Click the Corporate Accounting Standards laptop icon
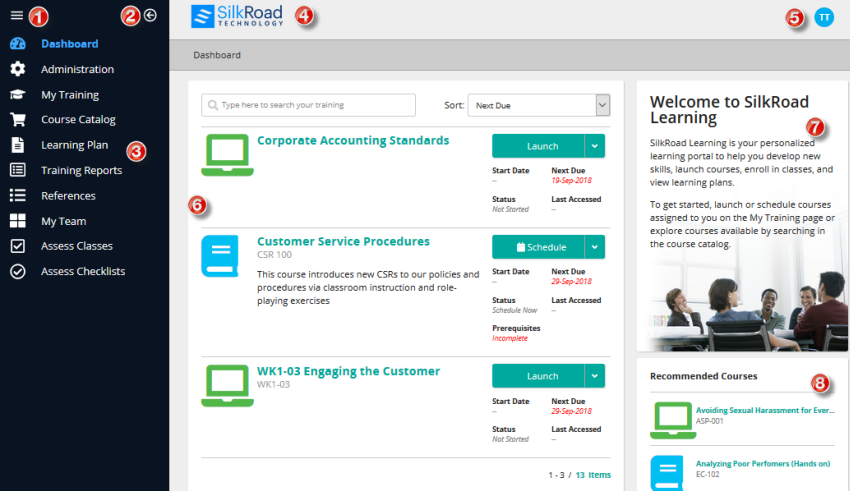850x491 pixels. pyautogui.click(x=227, y=155)
